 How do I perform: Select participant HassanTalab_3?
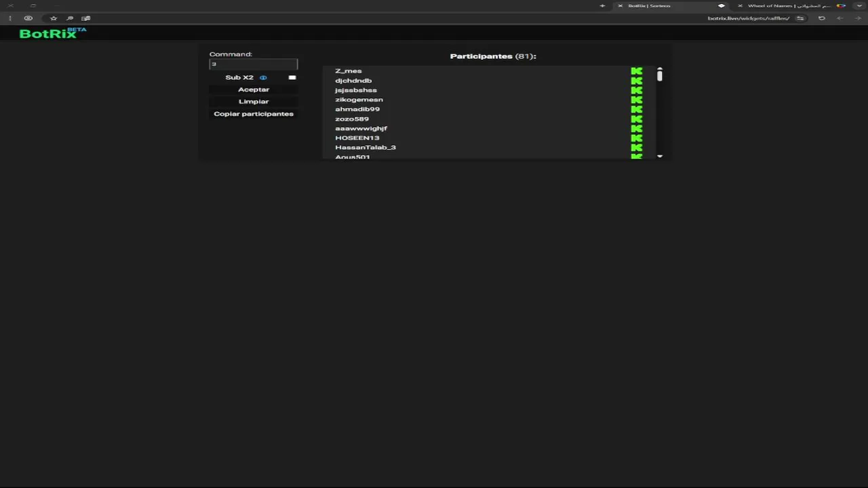pyautogui.click(x=366, y=147)
